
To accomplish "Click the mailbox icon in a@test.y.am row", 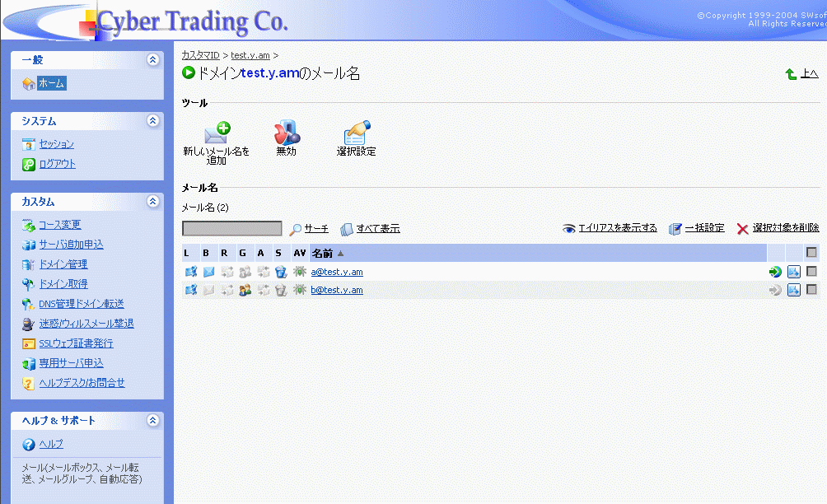I will tap(208, 272).
